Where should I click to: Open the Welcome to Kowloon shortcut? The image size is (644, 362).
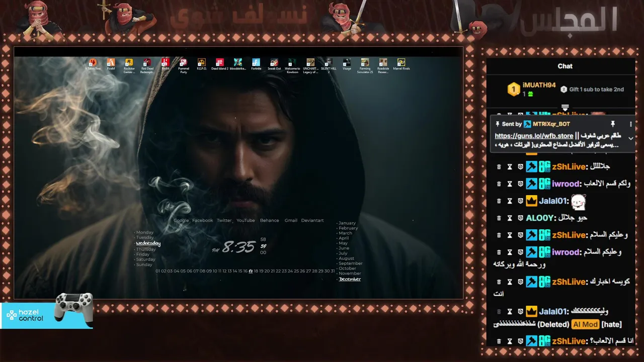point(292,65)
